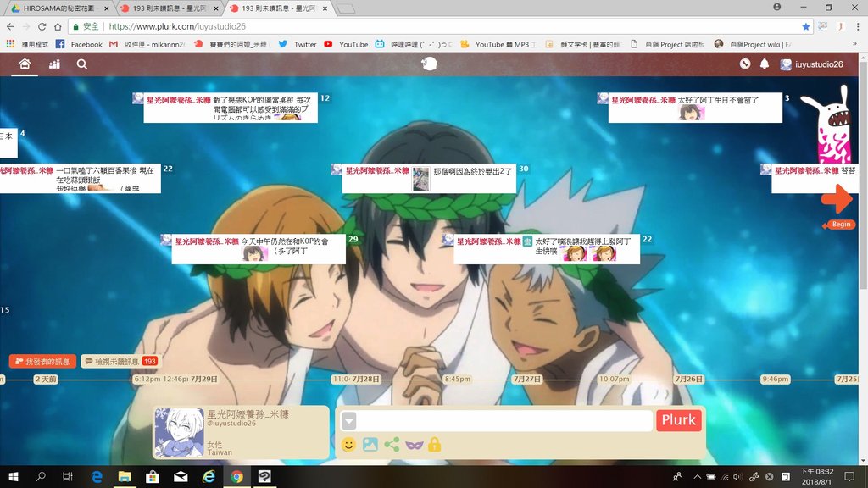View unread messages button with 193

click(x=121, y=361)
